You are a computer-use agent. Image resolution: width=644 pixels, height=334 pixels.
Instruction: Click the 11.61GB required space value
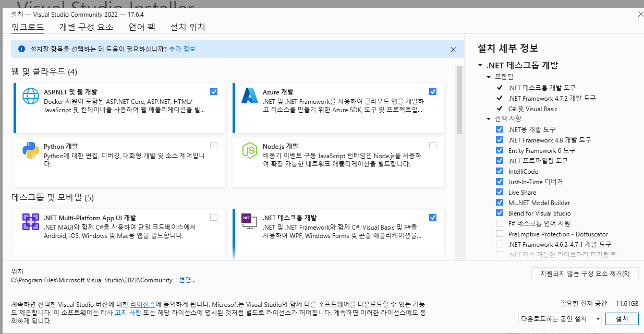(x=627, y=303)
